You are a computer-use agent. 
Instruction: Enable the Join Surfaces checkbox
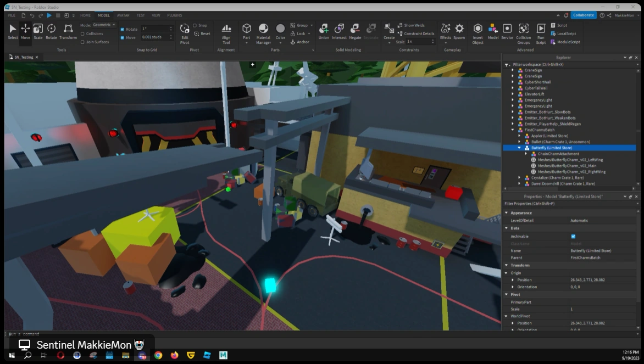coord(82,42)
